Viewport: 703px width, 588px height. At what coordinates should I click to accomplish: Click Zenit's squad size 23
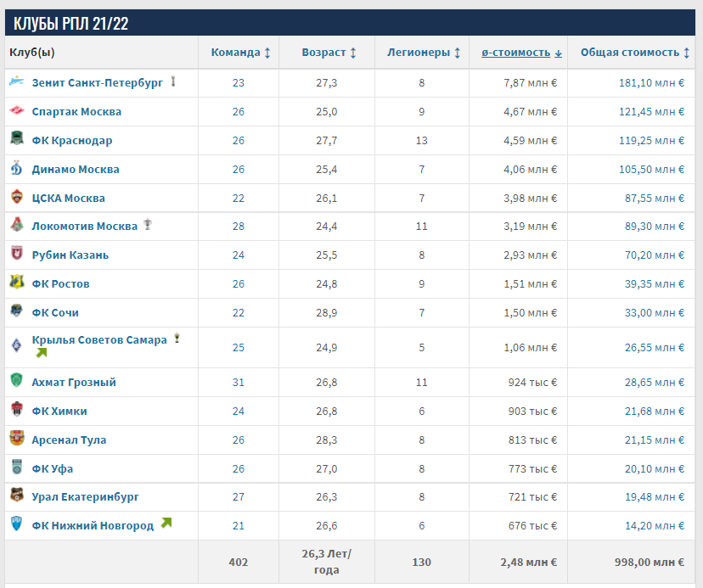click(x=238, y=83)
